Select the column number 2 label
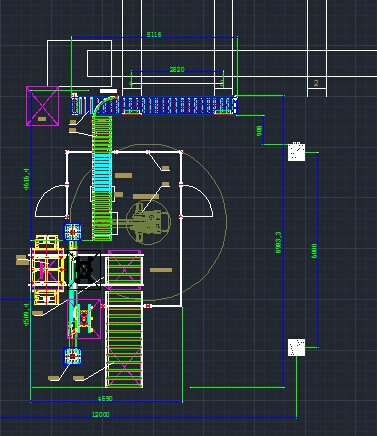The height and width of the screenshot is (436, 377). pos(316,83)
